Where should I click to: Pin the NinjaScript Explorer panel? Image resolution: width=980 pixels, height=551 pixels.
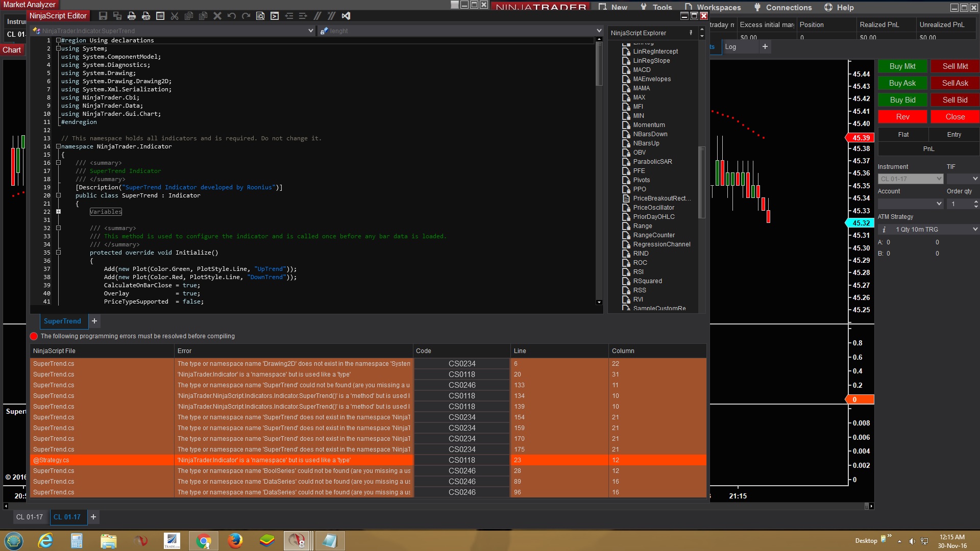coord(691,33)
